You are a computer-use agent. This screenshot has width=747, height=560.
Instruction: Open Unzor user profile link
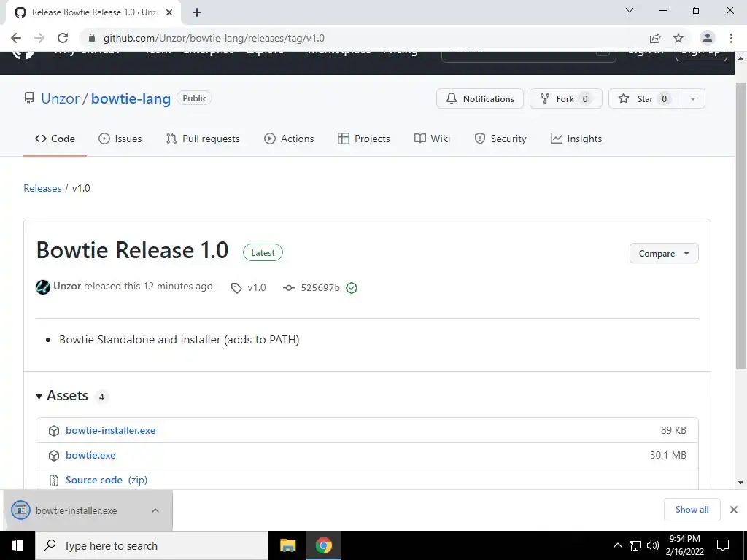click(x=60, y=98)
